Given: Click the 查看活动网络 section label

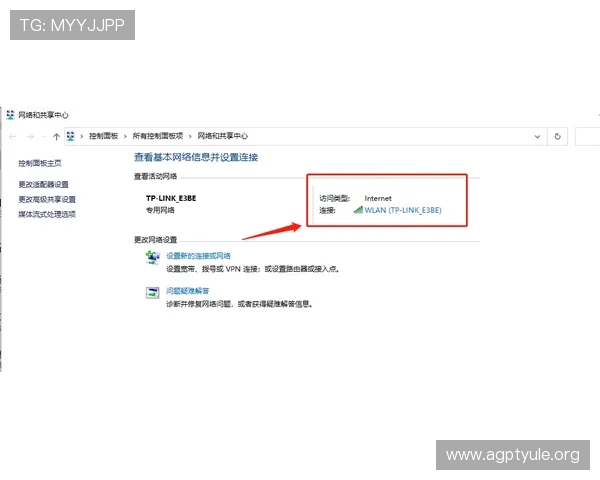Looking at the screenshot, I should 155,176.
